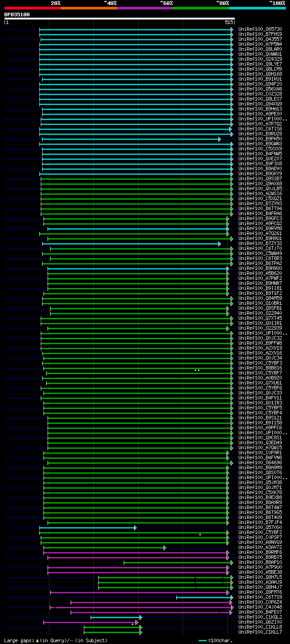The image size is (290, 644).
Task: Click the UniRef100_B9PA50 row label
Action: [x=260, y=139]
